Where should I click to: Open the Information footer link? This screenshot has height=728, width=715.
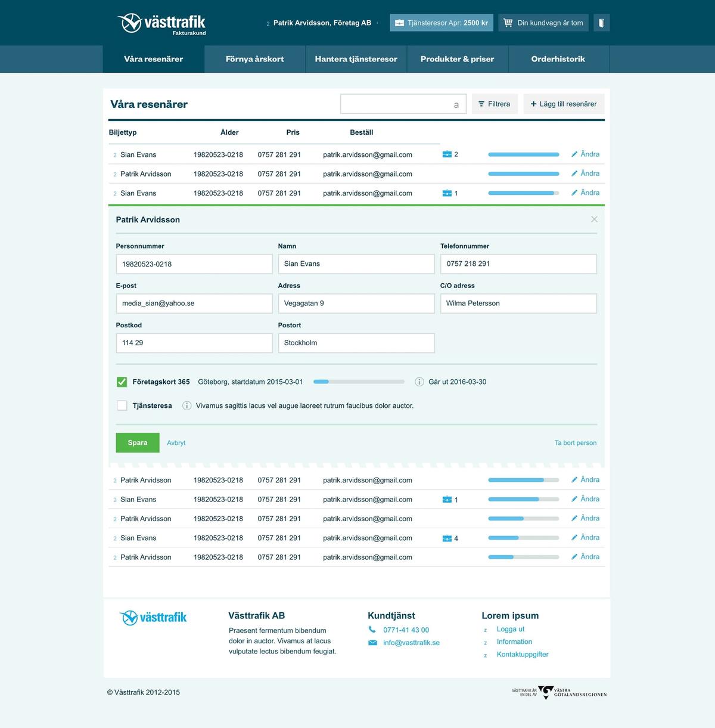click(x=514, y=642)
